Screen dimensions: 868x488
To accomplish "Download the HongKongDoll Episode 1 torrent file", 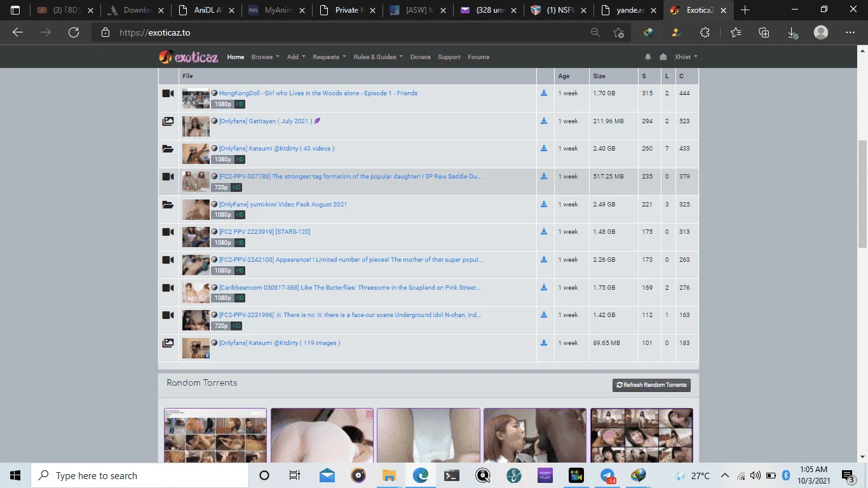I will coord(544,93).
